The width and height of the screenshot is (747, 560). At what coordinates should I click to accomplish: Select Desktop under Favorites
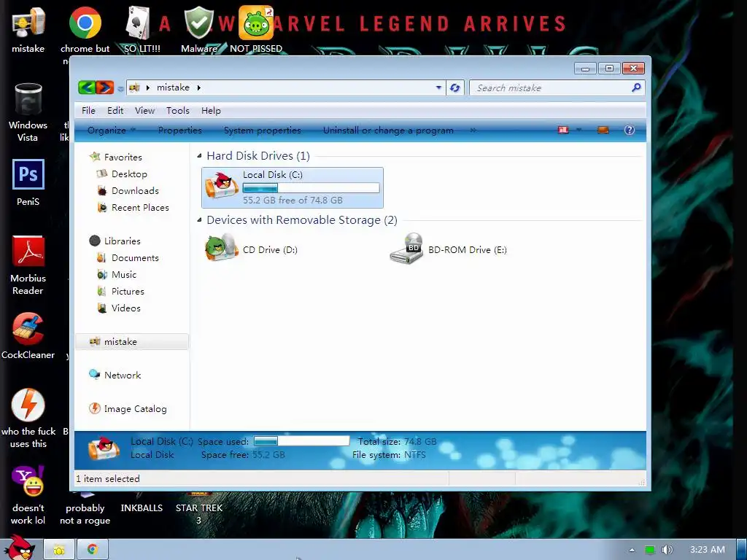click(x=122, y=174)
